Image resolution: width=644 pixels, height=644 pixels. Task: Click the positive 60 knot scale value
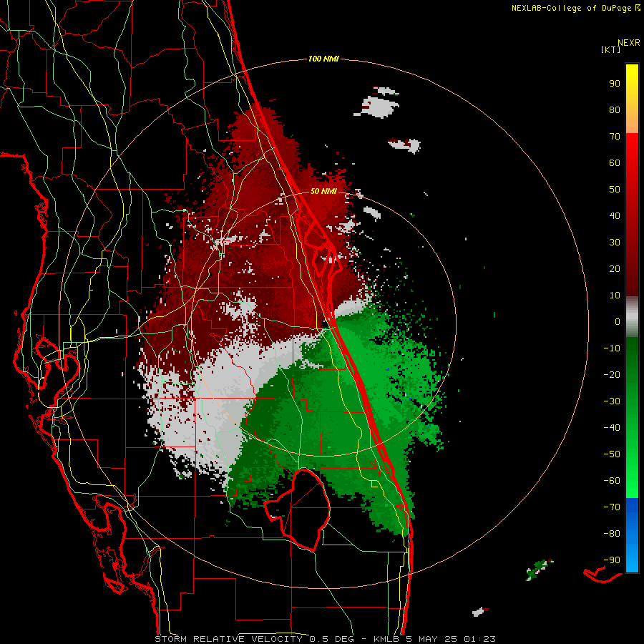coord(615,163)
